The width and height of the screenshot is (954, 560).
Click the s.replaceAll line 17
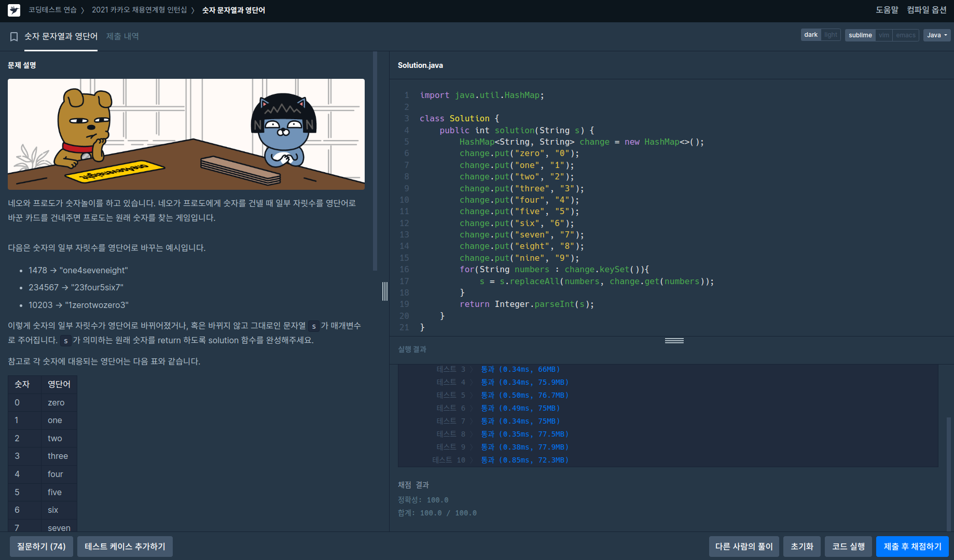click(x=597, y=282)
